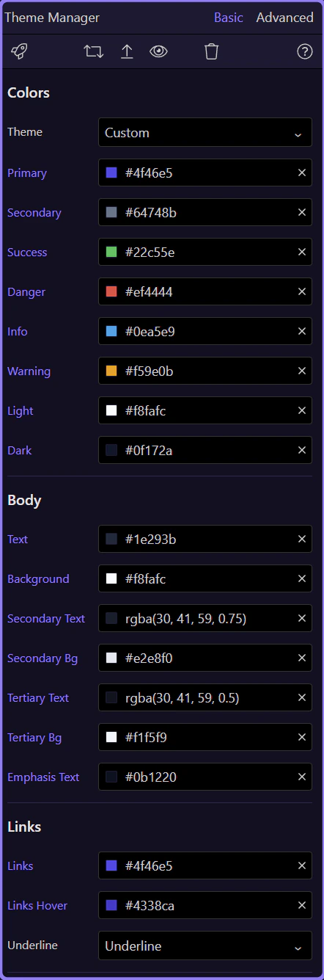Click the Success label link

click(x=27, y=252)
